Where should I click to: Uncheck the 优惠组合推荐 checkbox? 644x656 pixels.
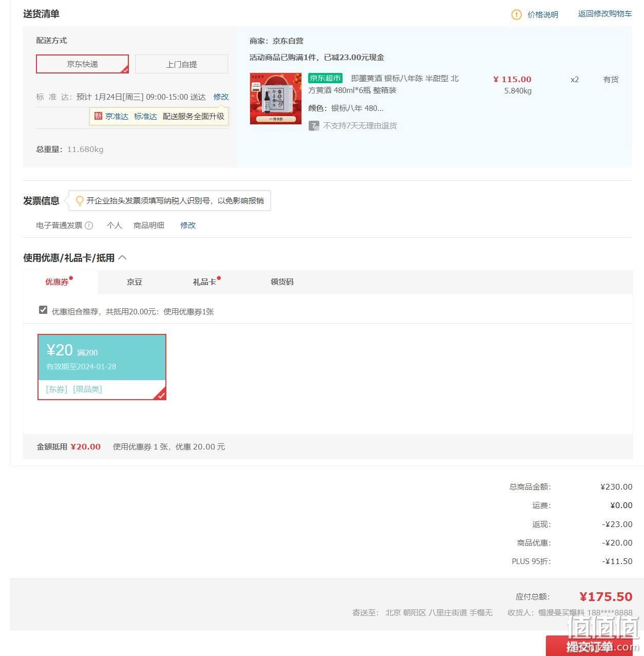pyautogui.click(x=43, y=310)
